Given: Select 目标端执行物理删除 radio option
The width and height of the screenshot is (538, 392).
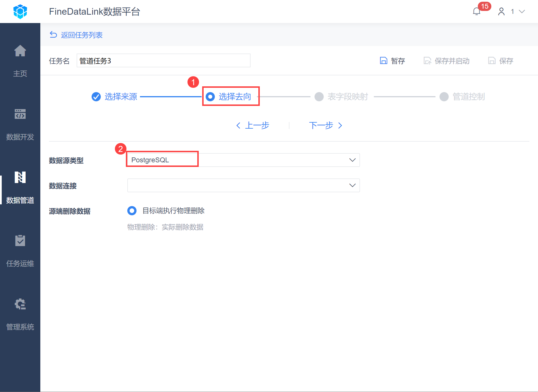Looking at the screenshot, I should point(132,211).
